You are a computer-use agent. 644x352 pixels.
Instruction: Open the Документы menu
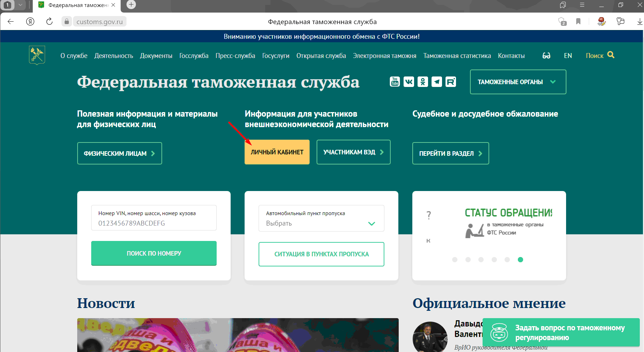[156, 56]
